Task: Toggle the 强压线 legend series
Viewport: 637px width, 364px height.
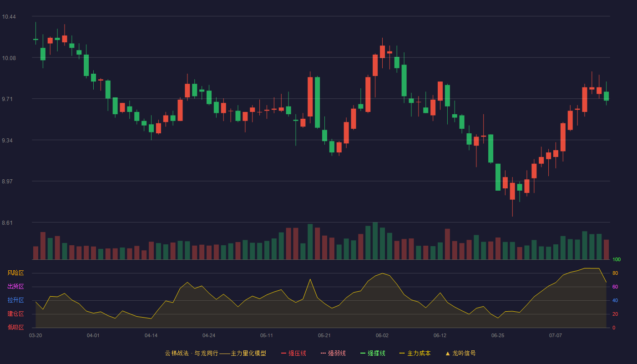Action: (293, 353)
